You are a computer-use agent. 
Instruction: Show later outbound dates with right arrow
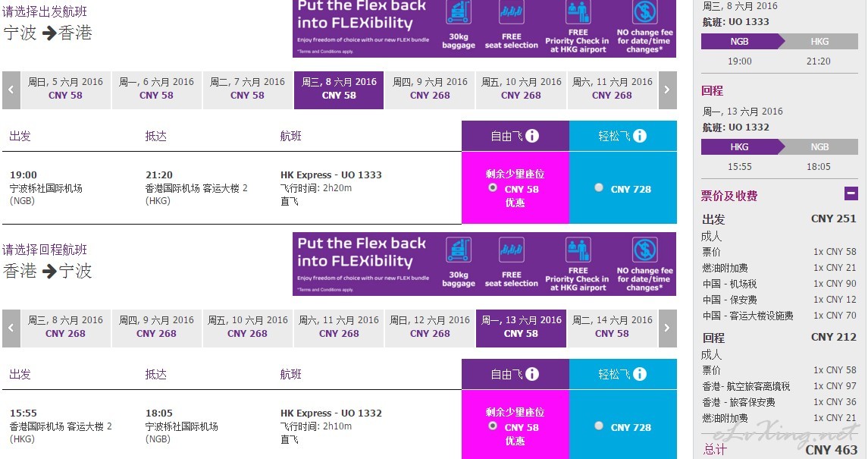[667, 90]
